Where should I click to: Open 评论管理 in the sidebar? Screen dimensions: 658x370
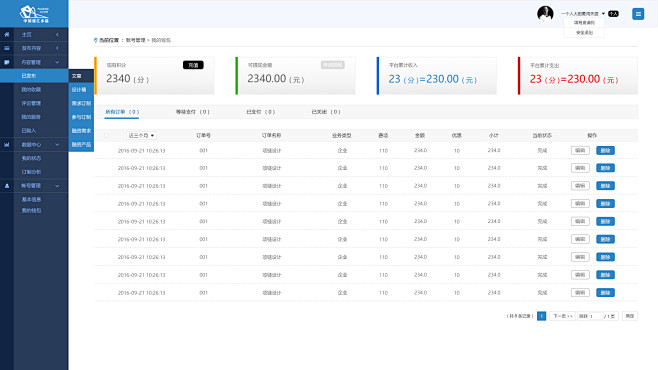pyautogui.click(x=31, y=103)
